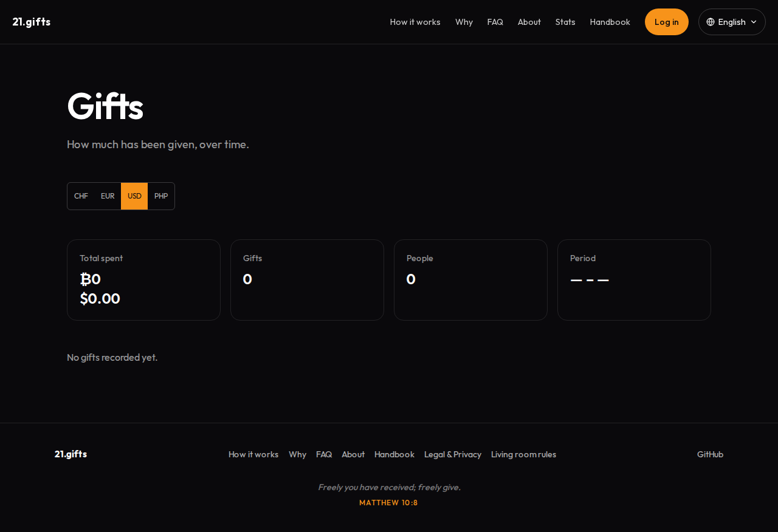
Task: Open the 21.gifts footer logo
Action: click(x=71, y=454)
